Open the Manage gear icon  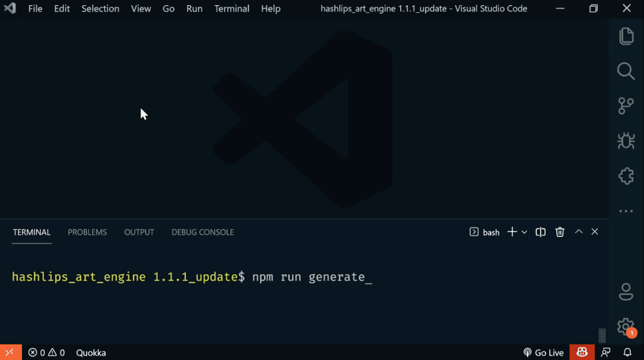coord(626,327)
